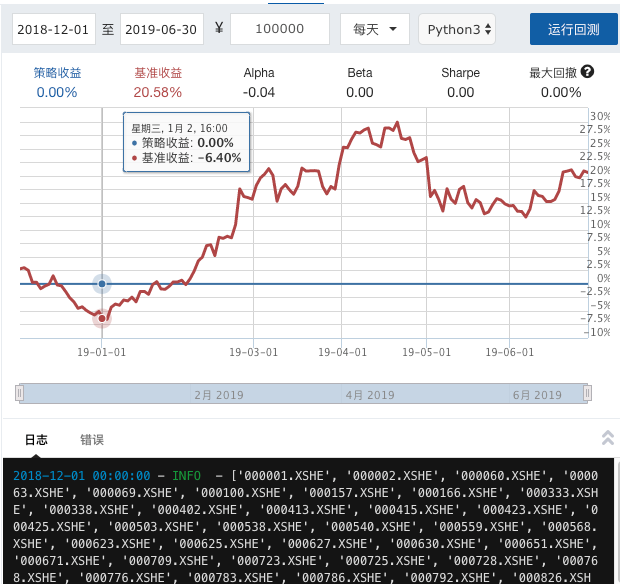The height and width of the screenshot is (584, 620).
Task: Click the shaded navigator range at 4月 2019
Action: [370, 395]
